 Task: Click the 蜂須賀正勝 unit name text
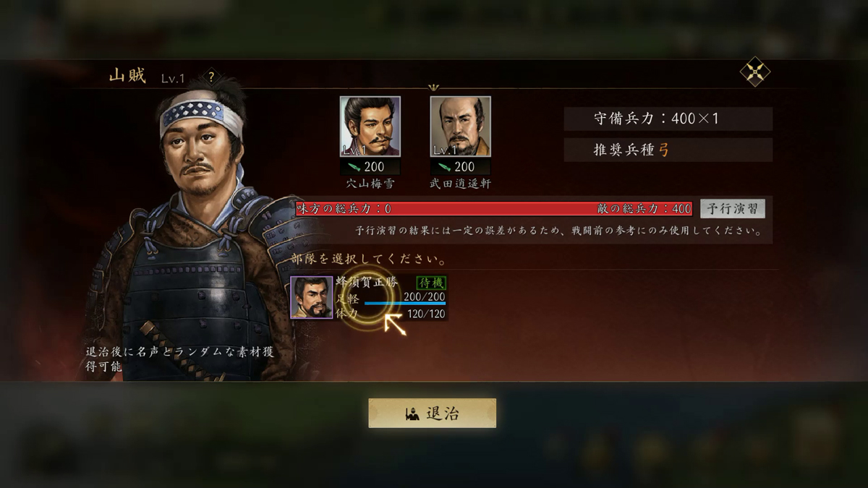[372, 283]
